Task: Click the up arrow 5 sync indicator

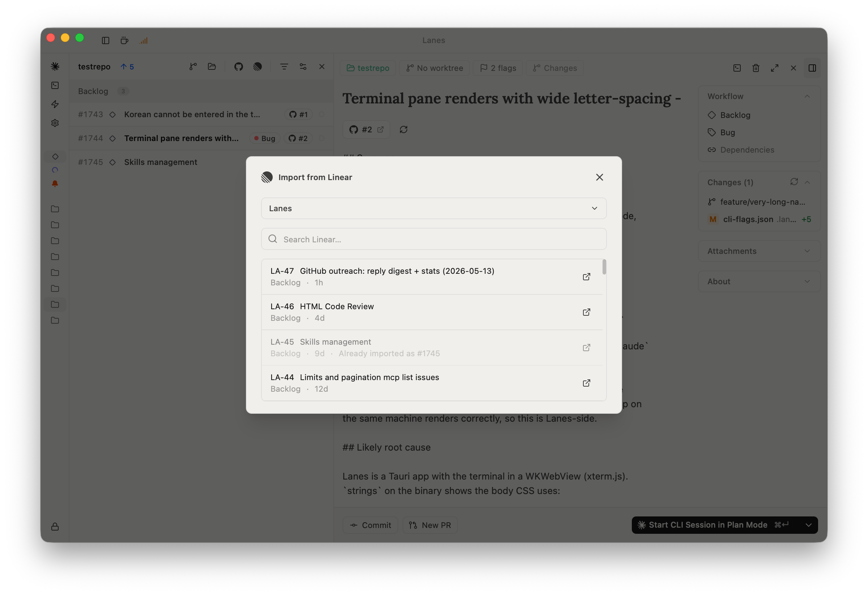Action: (127, 67)
